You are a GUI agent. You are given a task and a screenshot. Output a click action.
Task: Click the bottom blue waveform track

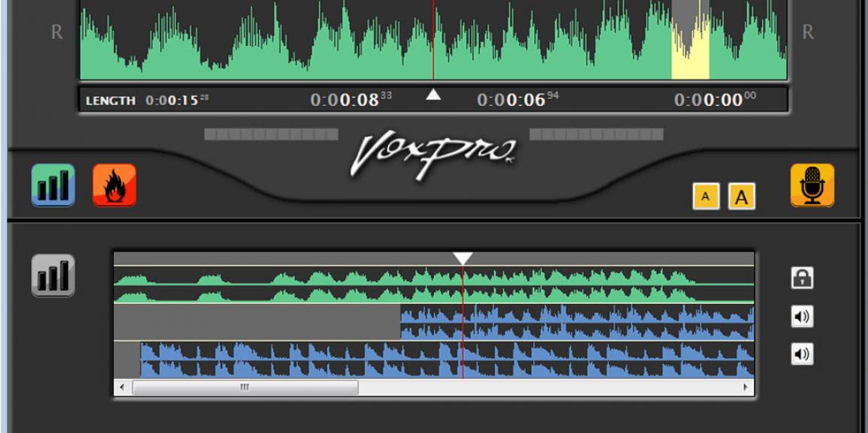[x=447, y=359]
